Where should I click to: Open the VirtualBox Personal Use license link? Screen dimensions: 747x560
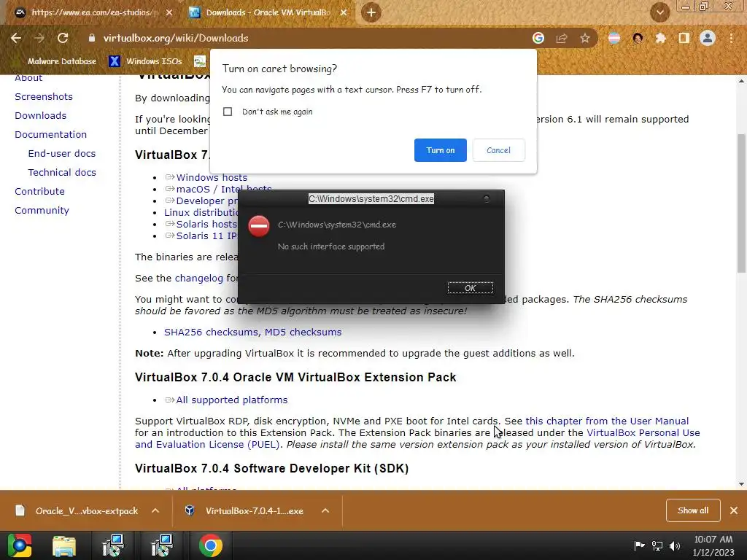click(x=643, y=433)
